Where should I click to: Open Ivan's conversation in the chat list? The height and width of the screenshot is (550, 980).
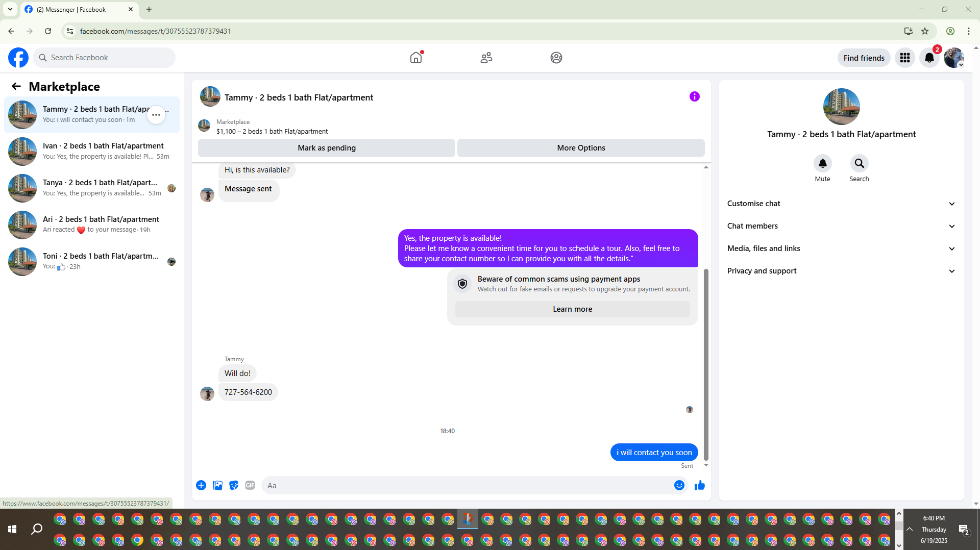click(x=92, y=152)
